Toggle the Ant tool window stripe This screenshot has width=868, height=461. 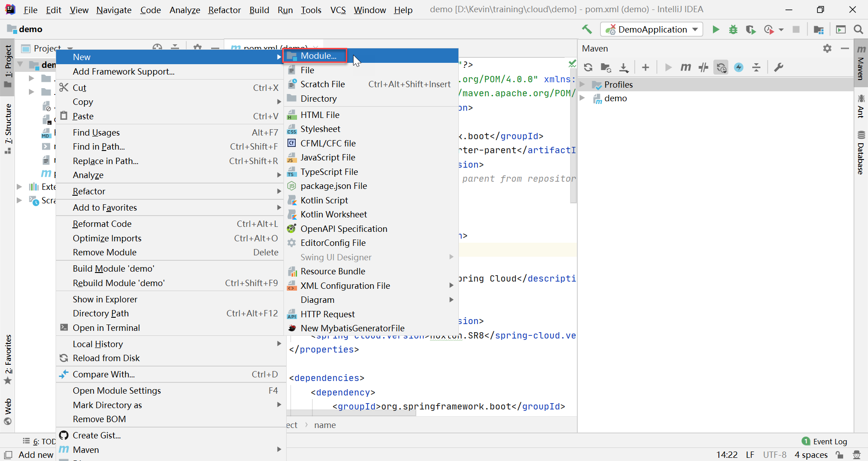[x=861, y=106]
